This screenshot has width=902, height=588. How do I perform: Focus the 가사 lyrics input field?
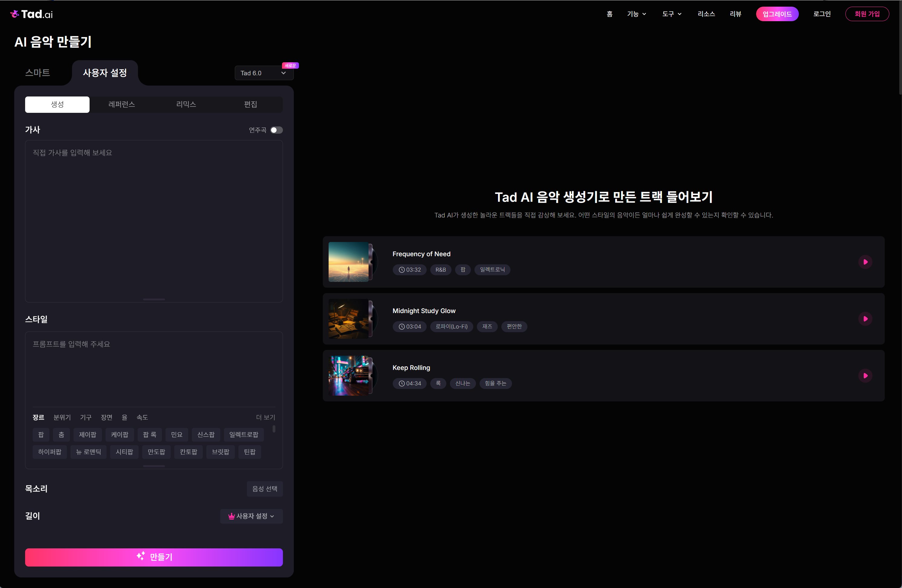(x=154, y=221)
